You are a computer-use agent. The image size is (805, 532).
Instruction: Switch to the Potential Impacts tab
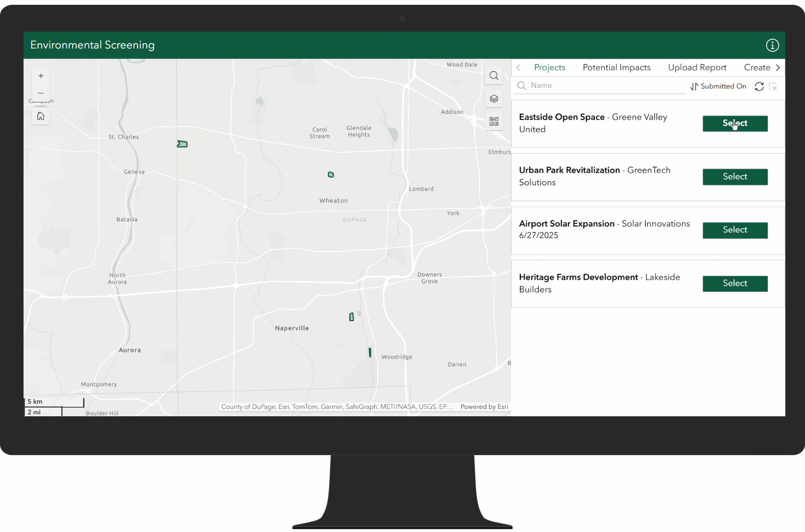tap(616, 68)
